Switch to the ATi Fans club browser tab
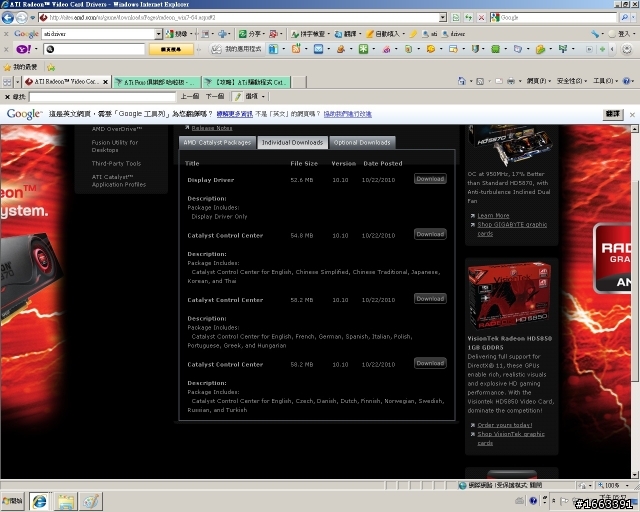This screenshot has height=512, width=640. [157, 82]
